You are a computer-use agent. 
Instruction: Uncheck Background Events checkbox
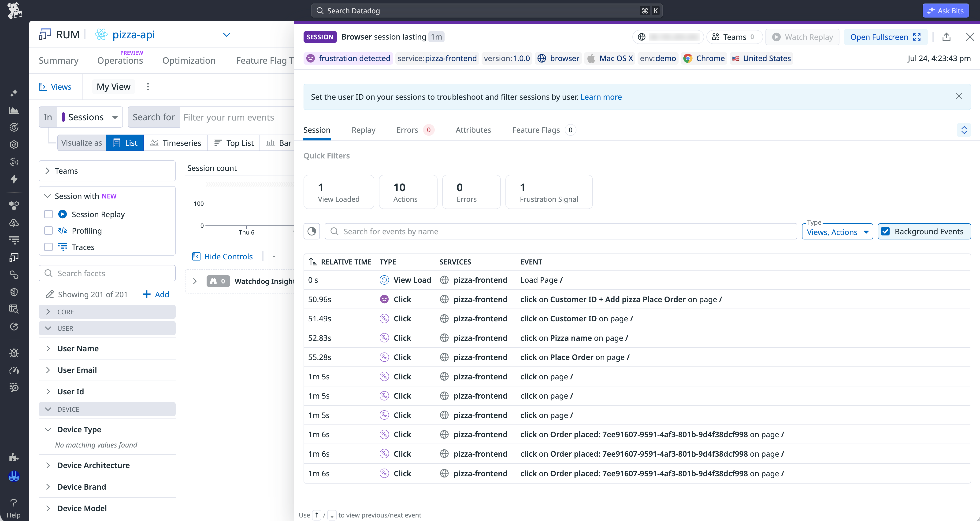tap(886, 231)
